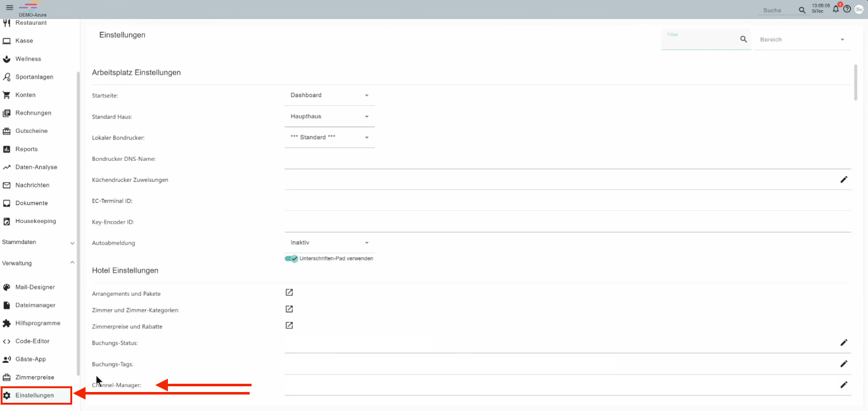Click the notification bell icon

836,9
